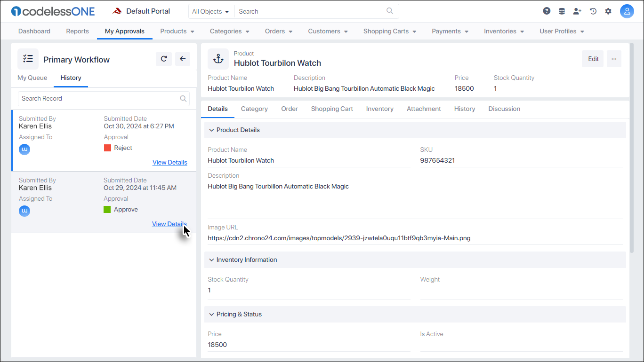
Task: Click the add user icon in header
Action: click(577, 11)
